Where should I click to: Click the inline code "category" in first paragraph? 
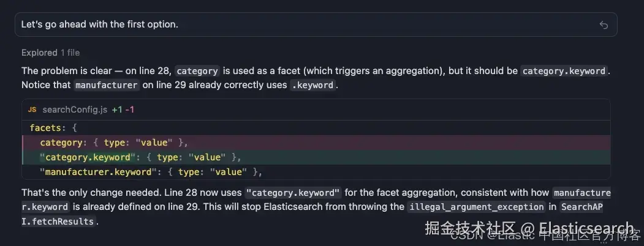[197, 71]
